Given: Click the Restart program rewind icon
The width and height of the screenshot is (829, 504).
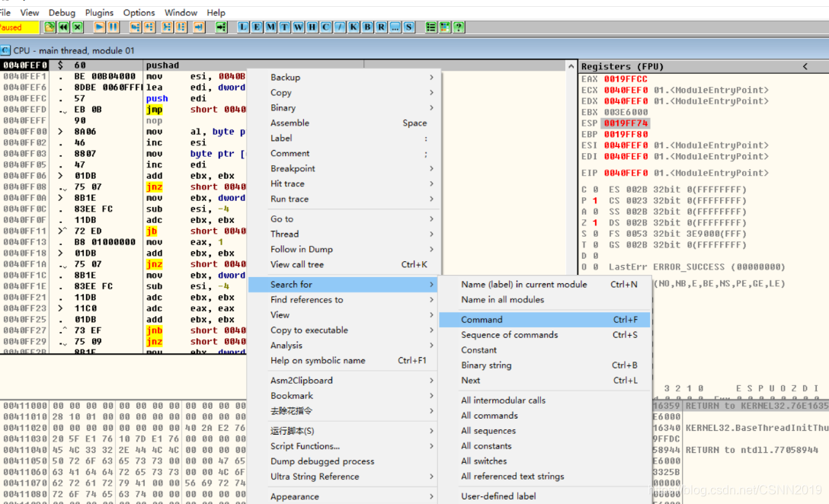Looking at the screenshot, I should tap(63, 27).
